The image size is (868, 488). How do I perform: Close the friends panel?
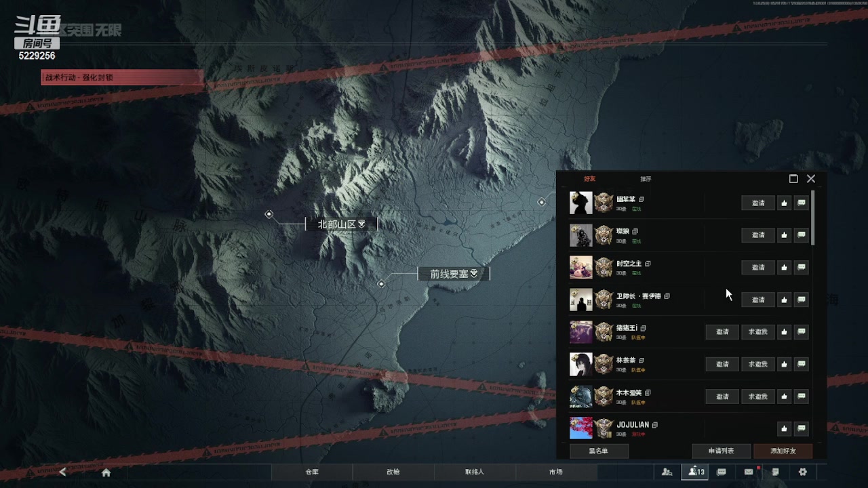pyautogui.click(x=811, y=179)
